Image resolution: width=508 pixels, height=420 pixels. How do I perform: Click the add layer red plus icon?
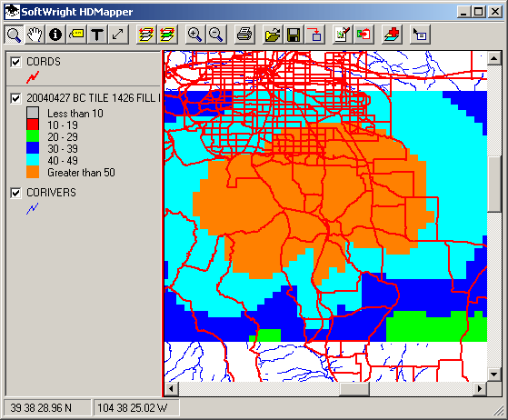(x=392, y=35)
